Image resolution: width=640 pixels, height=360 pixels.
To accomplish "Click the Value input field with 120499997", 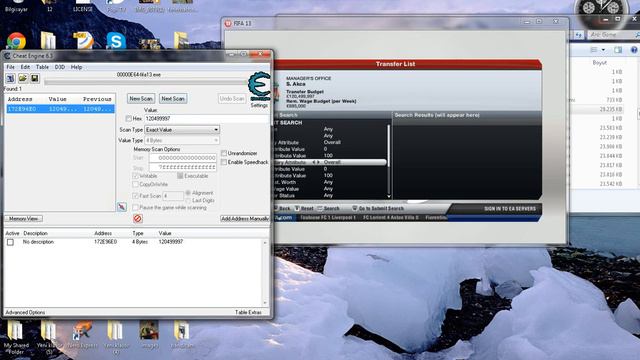I will pos(206,118).
